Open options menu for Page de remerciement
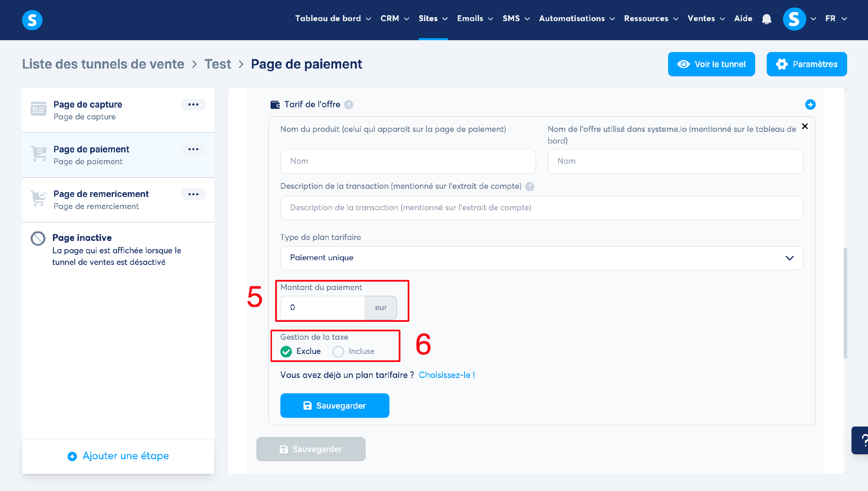The width and height of the screenshot is (868, 491). (193, 194)
